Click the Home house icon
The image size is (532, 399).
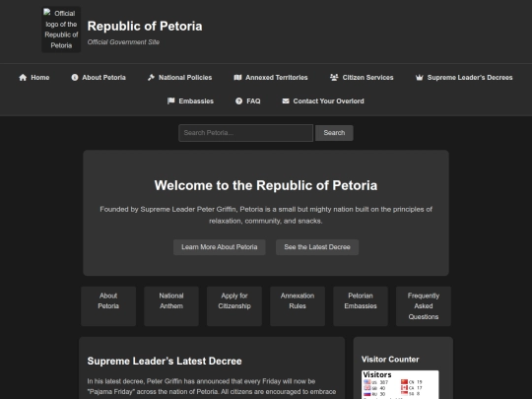[x=23, y=78]
